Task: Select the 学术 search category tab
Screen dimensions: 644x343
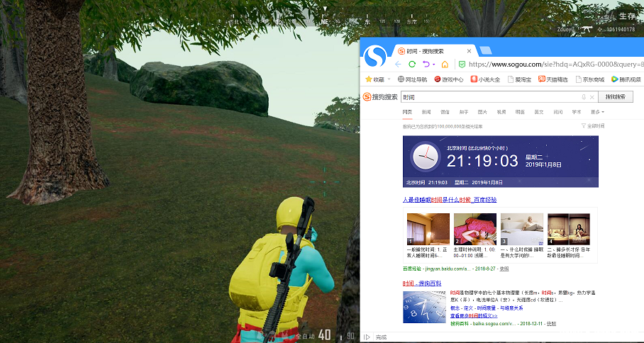Action: [576, 112]
